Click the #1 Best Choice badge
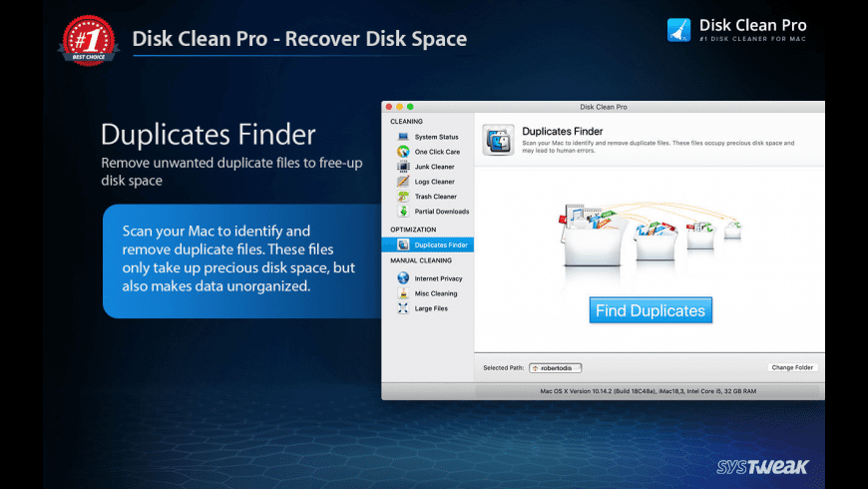The image size is (868, 489). [89, 42]
